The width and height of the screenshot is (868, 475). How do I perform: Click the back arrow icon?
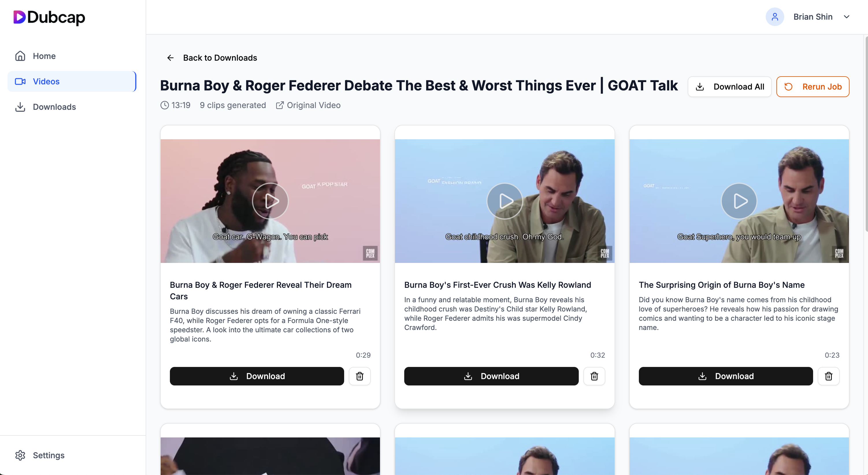tap(170, 58)
